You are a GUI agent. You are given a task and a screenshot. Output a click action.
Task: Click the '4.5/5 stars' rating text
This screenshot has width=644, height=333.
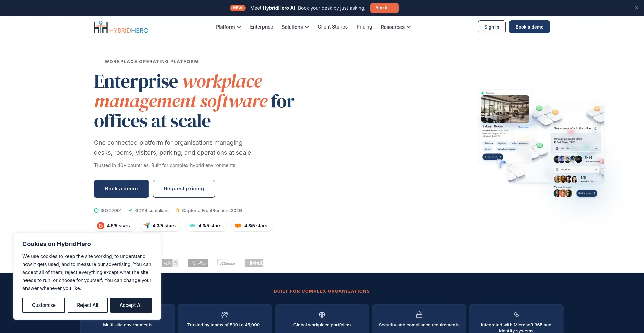[118, 226]
